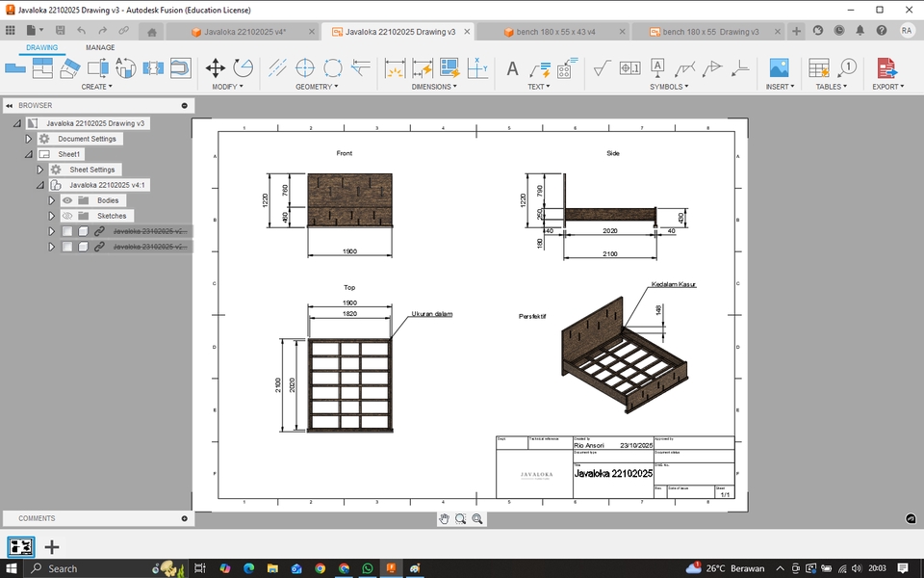The height and width of the screenshot is (578, 924).
Task: Select the Feature Control Frame tool
Action: [x=629, y=68]
